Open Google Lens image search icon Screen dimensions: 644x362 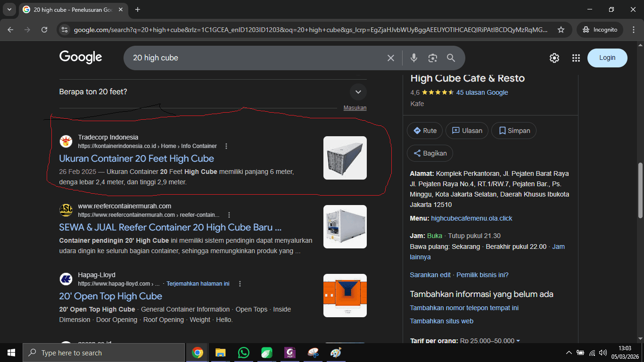(x=432, y=58)
